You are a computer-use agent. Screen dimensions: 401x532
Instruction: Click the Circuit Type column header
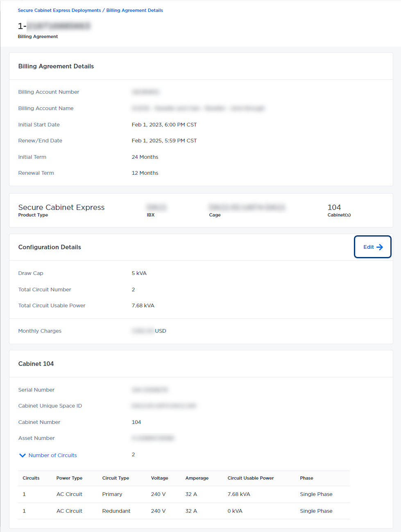(x=116, y=478)
